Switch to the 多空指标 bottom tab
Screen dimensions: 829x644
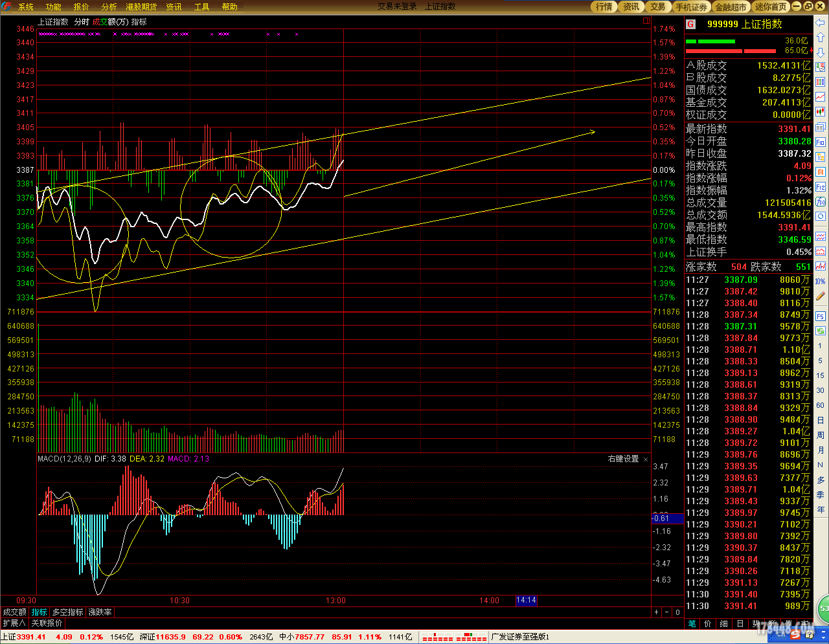click(68, 612)
